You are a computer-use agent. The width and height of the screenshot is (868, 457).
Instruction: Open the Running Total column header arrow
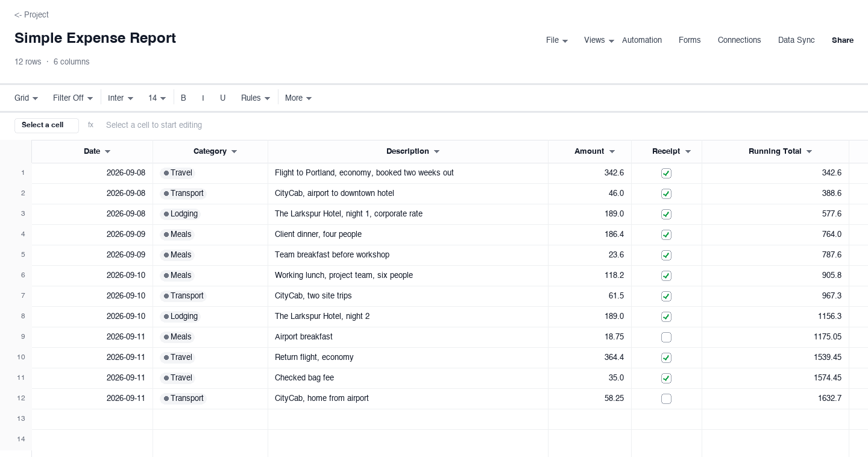[x=810, y=152]
